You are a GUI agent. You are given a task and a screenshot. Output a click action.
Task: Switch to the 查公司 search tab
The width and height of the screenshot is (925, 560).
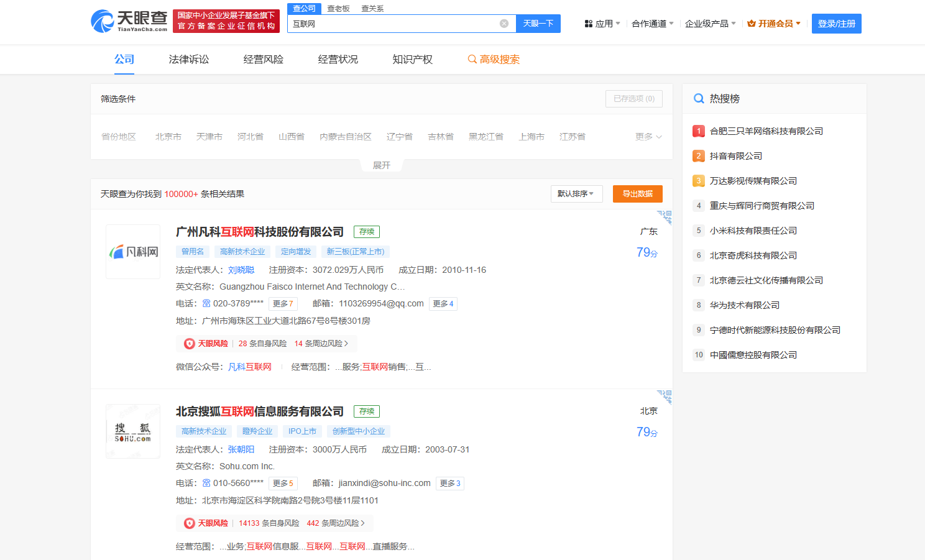coord(305,9)
